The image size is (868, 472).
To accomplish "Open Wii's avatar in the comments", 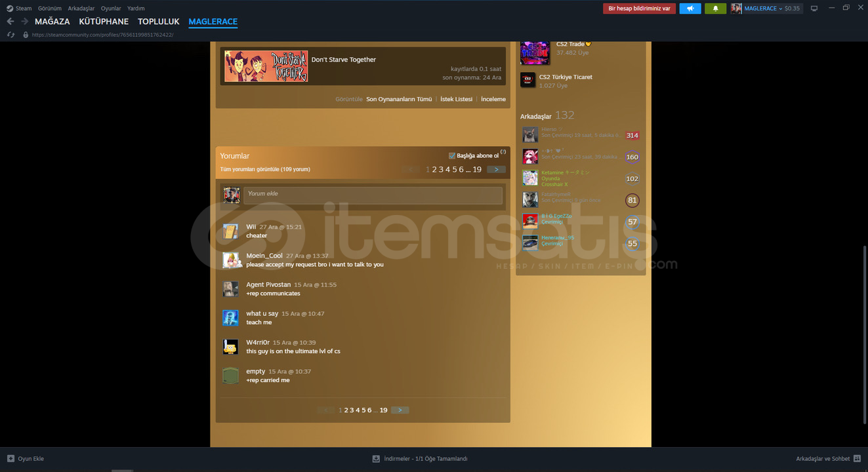I will coord(230,231).
